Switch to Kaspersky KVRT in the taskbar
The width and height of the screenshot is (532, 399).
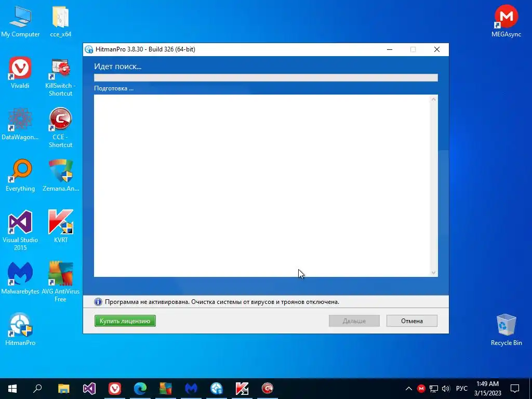(x=242, y=389)
